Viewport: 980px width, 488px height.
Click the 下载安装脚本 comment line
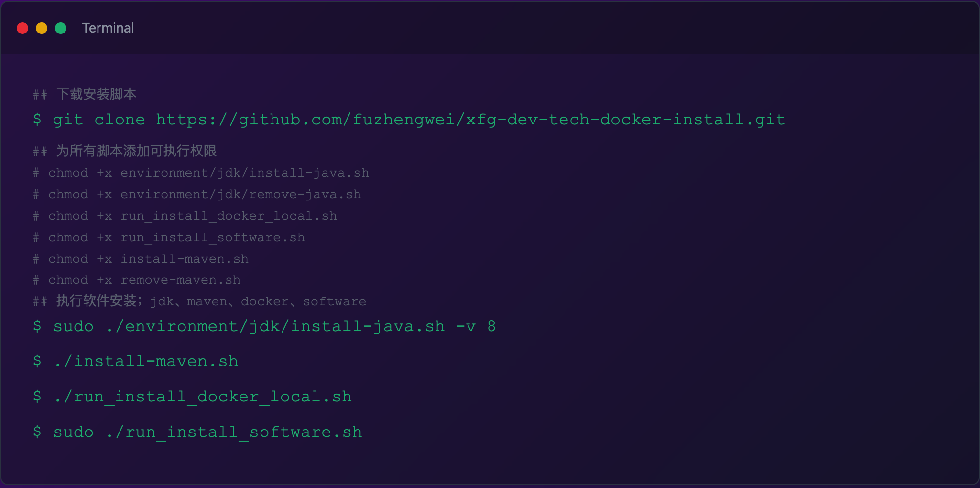[x=85, y=94]
